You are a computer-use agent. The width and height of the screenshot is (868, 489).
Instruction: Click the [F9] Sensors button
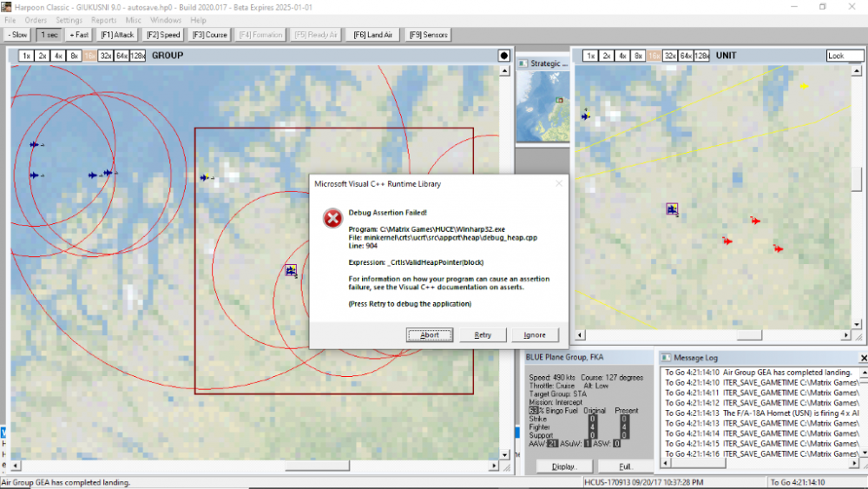[429, 35]
